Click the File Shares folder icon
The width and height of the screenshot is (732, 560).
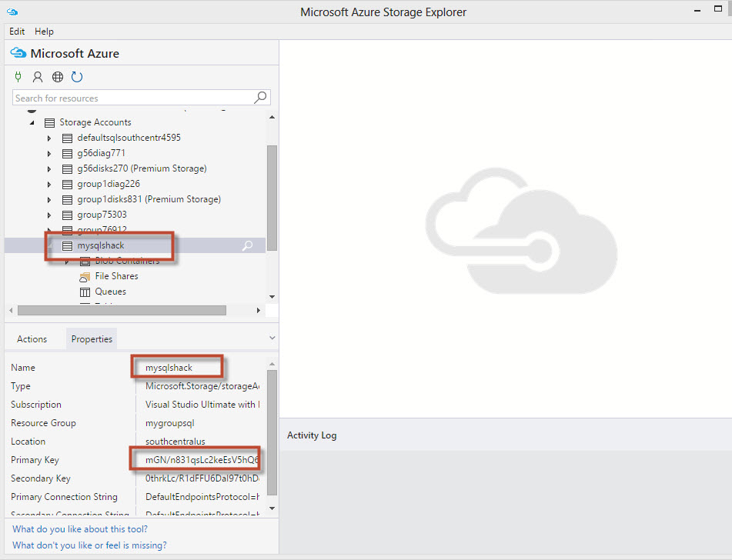[x=85, y=276]
